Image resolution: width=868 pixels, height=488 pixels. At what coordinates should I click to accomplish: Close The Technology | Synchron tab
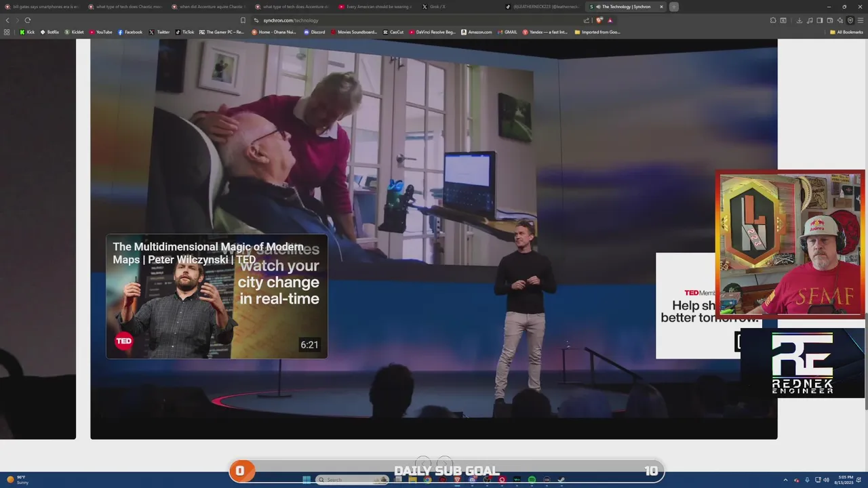661,7
